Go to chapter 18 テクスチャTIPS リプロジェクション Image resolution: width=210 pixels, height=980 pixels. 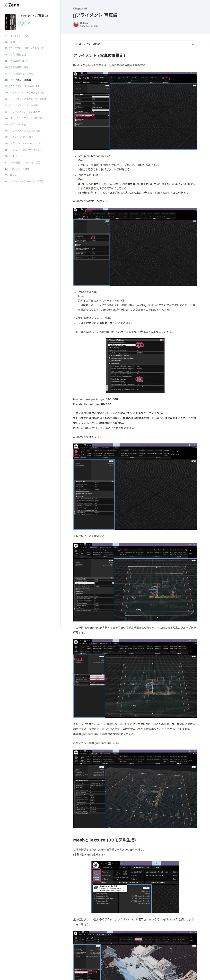26,143
